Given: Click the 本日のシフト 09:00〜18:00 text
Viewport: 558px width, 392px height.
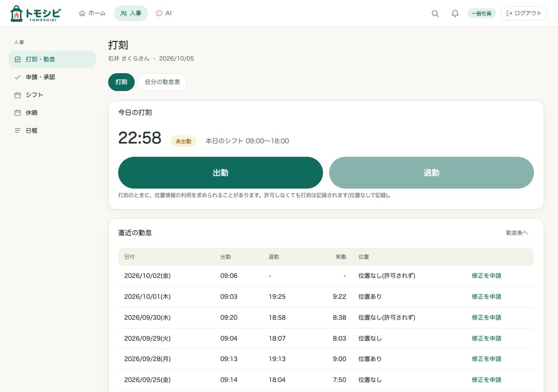Looking at the screenshot, I should click(x=247, y=141).
